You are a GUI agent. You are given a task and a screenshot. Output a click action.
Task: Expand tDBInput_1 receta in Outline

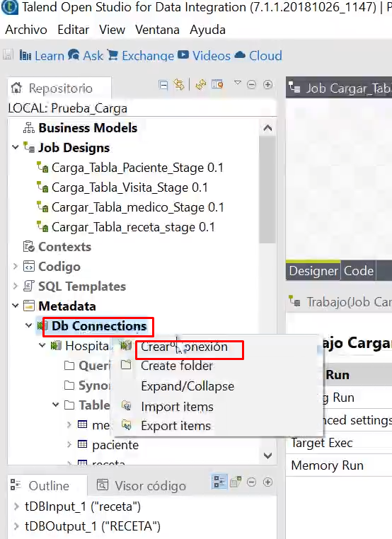pos(16,506)
